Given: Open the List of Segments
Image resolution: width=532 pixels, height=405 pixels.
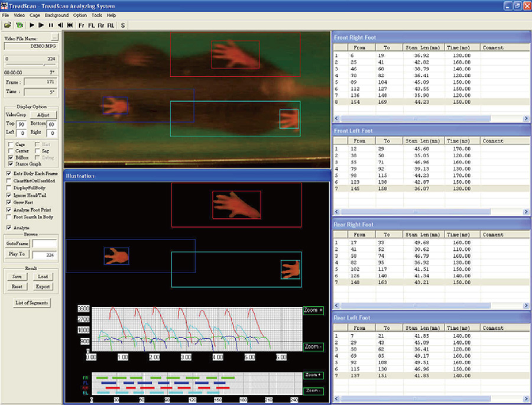Looking at the screenshot, I should click(32, 303).
